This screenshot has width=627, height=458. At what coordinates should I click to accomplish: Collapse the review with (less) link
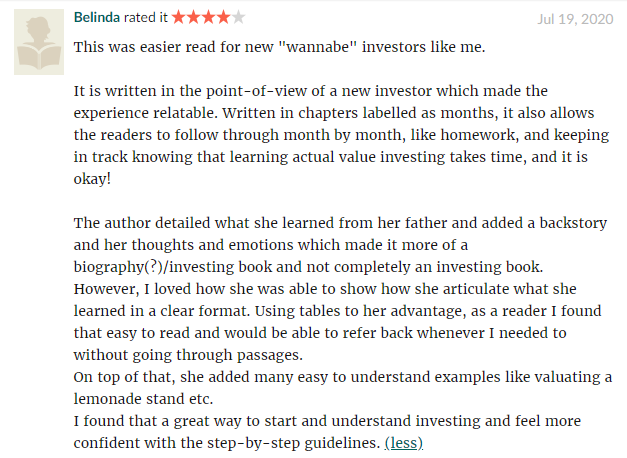tap(403, 443)
